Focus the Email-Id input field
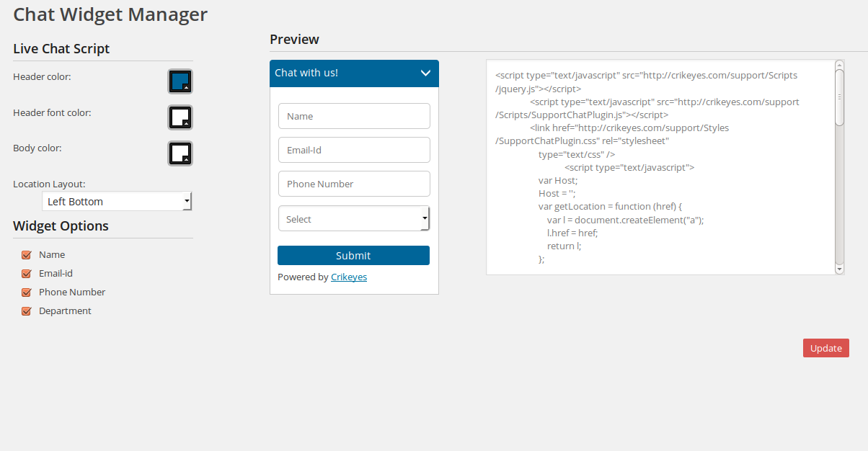The image size is (868, 451). click(x=354, y=150)
